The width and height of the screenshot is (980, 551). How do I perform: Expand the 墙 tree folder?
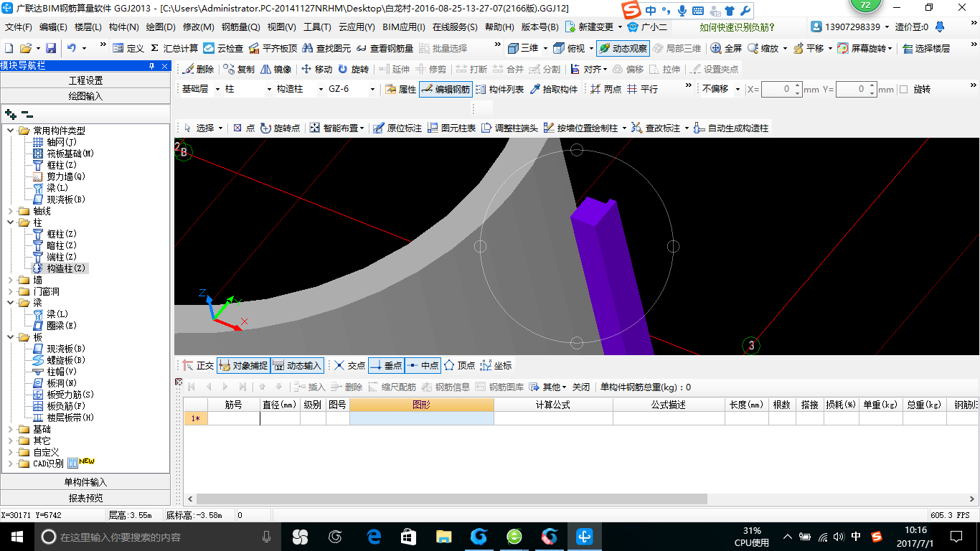pyautogui.click(x=11, y=280)
